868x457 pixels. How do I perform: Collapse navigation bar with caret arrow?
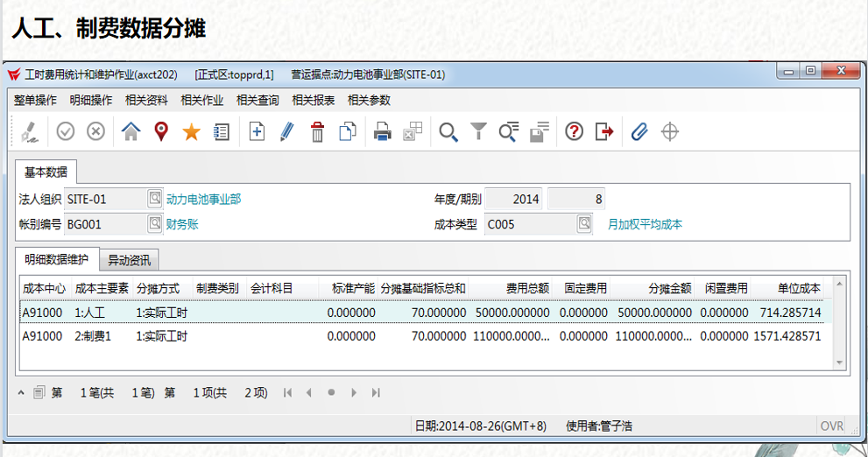(21, 393)
